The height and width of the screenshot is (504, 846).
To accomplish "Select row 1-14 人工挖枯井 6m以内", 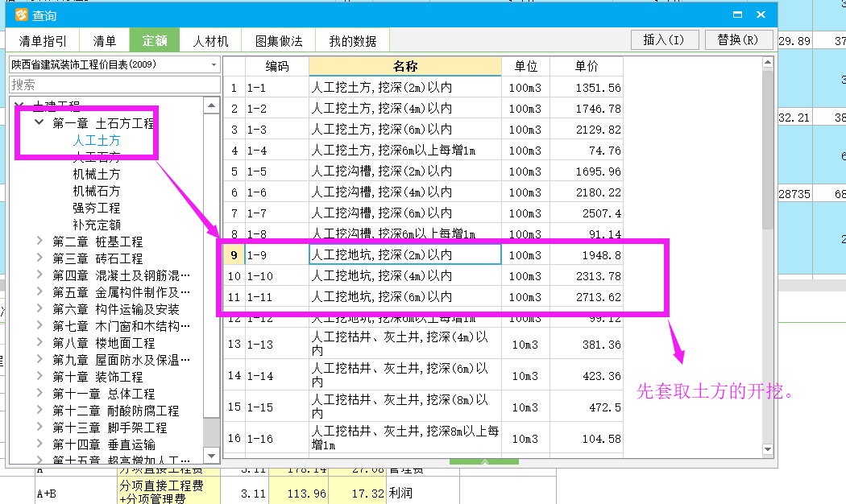I will (x=423, y=375).
